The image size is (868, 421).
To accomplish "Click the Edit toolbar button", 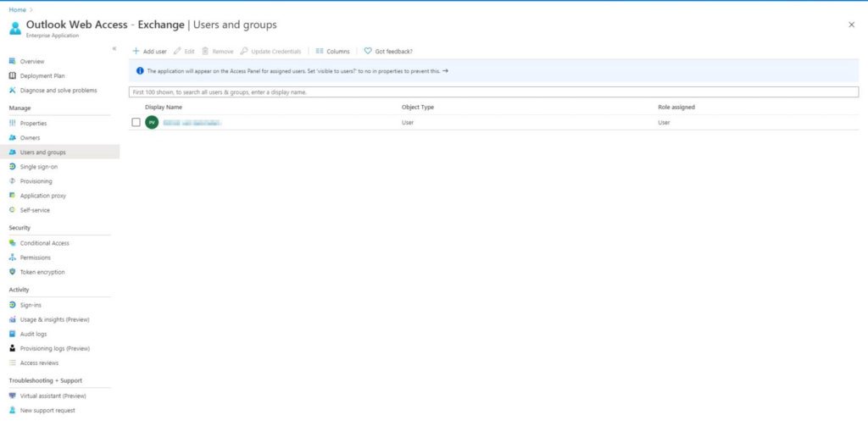I will 184,51.
